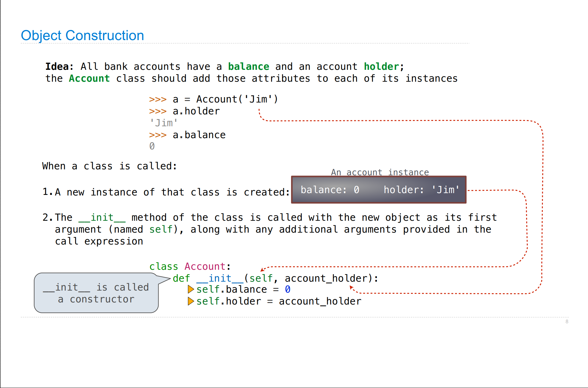Click the 'An account instance' label
Image resolution: width=588 pixels, height=388 pixels.
[380, 172]
